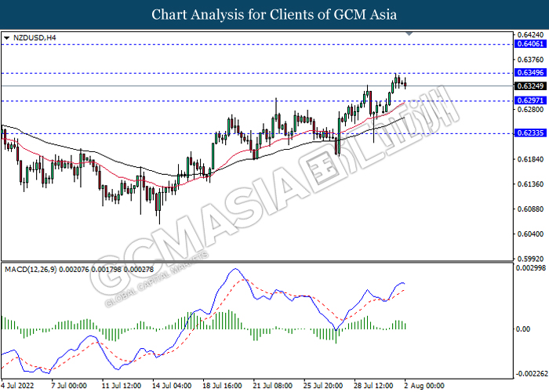Click the divider between price chart and MACD panel
Screen dimensions: 549x392
[257, 261]
